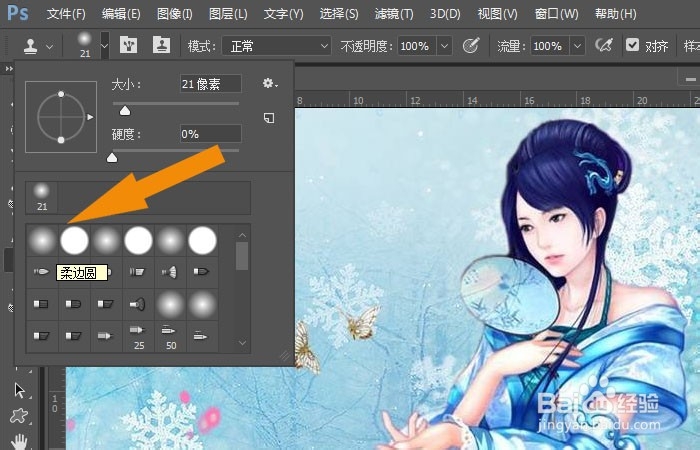Enable airbrush build-up icon beside flow
Viewport: 700px width, 450px height.
[604, 46]
